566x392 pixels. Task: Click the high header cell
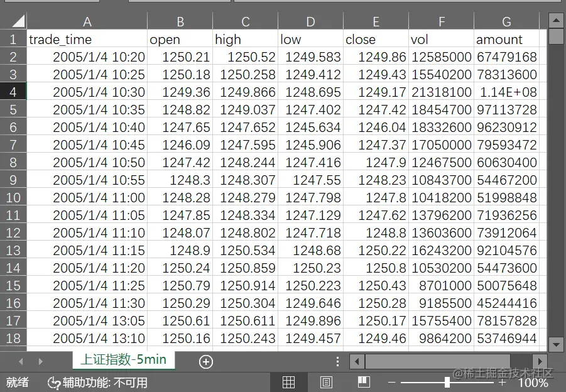coord(246,39)
